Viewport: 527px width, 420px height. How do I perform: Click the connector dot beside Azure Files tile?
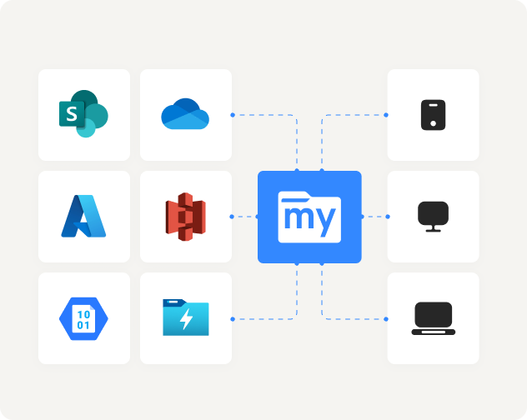point(232,318)
